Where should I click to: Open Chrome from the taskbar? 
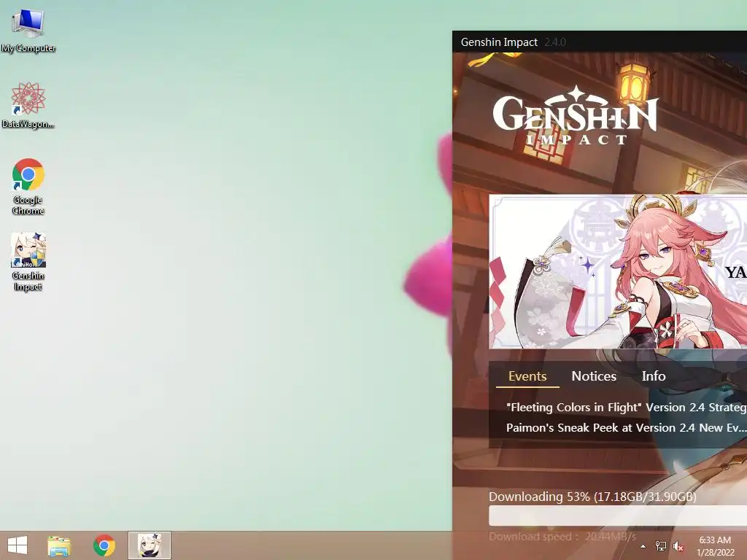104,545
